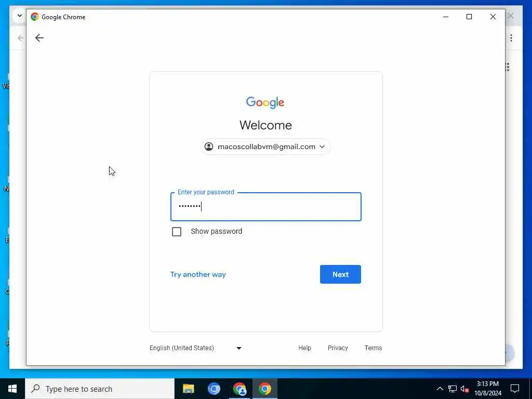
Task: Open the Help link in footer
Action: 304,348
